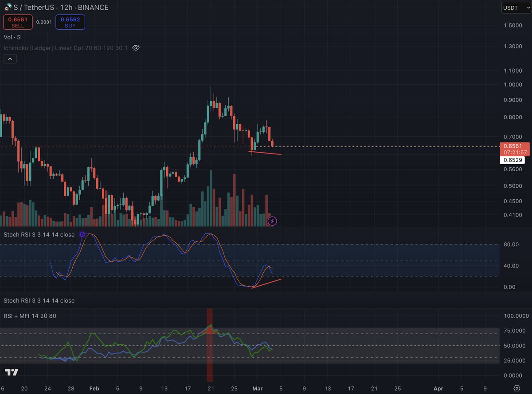Open chart settings hexagon gear icon
This screenshot has width=532, height=394.
(x=517, y=388)
